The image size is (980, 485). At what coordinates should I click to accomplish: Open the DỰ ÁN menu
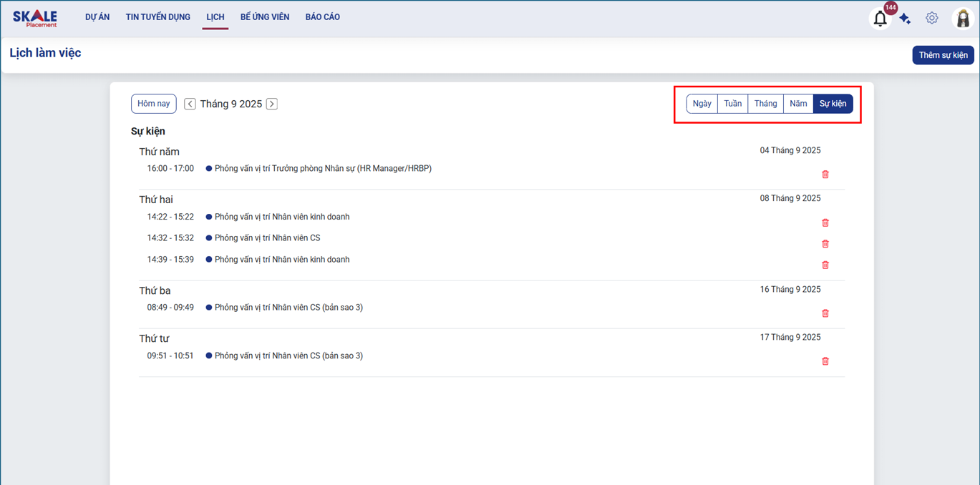(x=97, y=17)
